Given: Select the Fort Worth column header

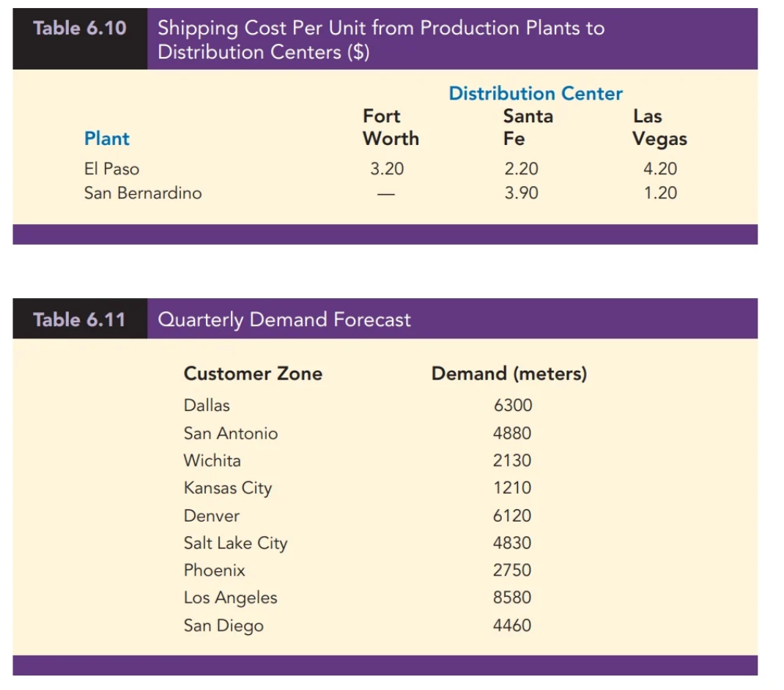Looking at the screenshot, I should [x=391, y=127].
